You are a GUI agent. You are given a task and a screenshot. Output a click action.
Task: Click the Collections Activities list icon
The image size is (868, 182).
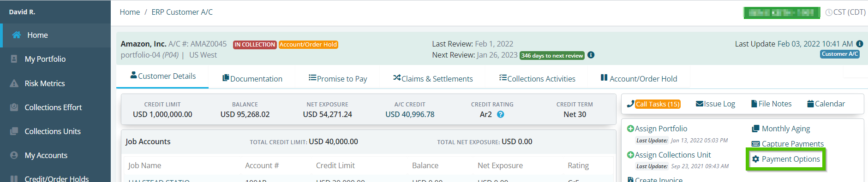503,78
